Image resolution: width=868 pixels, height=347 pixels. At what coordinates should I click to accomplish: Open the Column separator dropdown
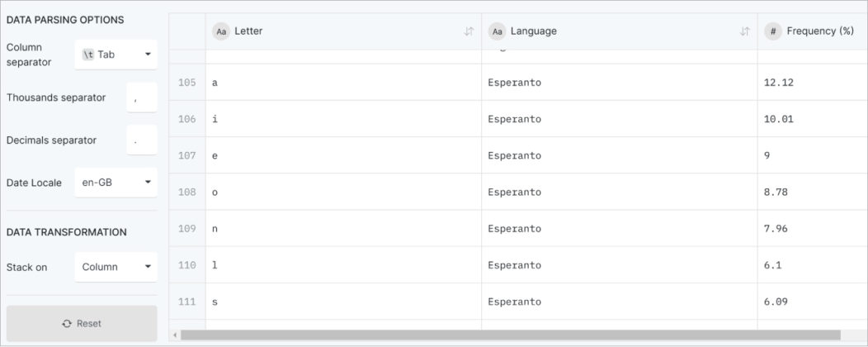116,55
